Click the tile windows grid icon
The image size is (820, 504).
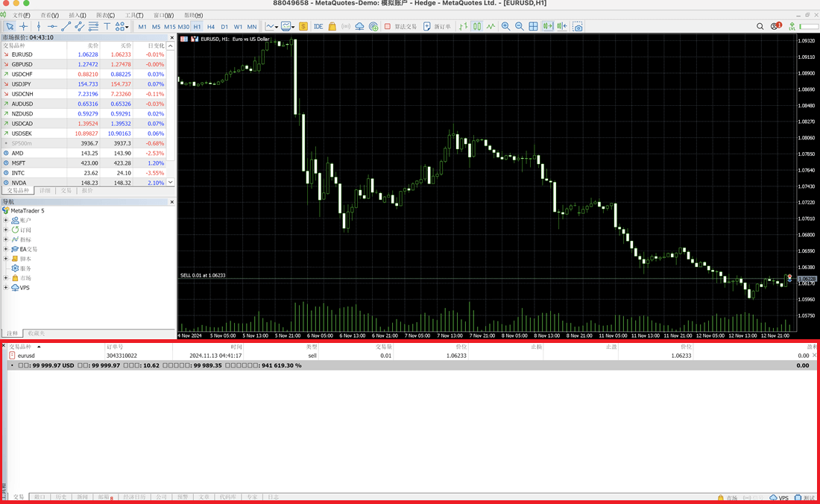(534, 27)
